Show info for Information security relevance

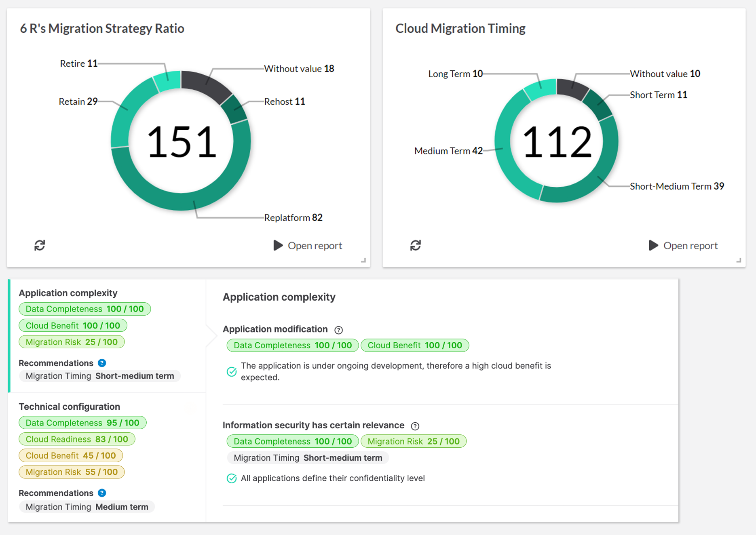[415, 426]
